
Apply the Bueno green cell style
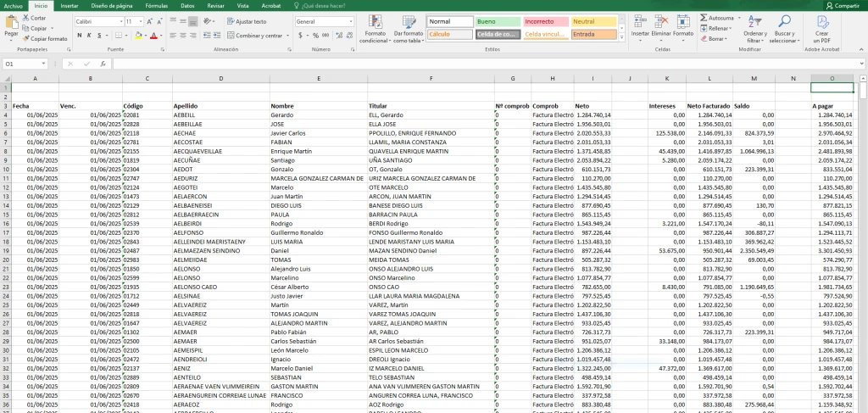[498, 21]
